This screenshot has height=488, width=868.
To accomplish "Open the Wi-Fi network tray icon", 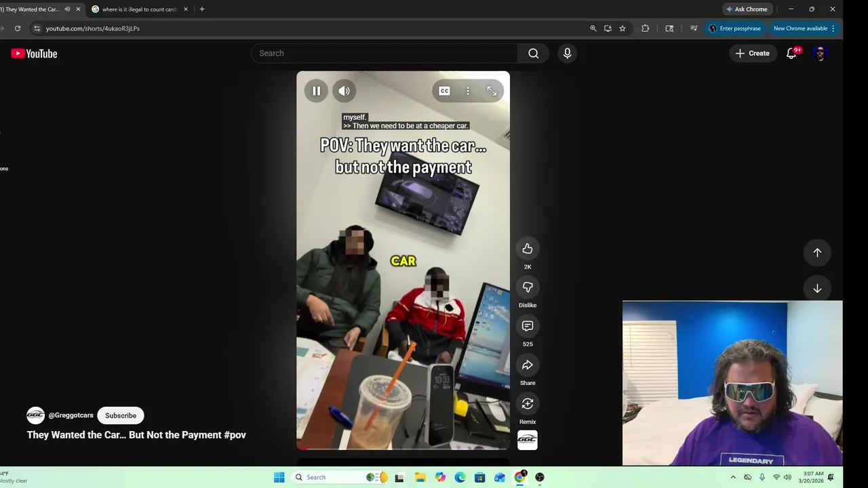I will 776,477.
